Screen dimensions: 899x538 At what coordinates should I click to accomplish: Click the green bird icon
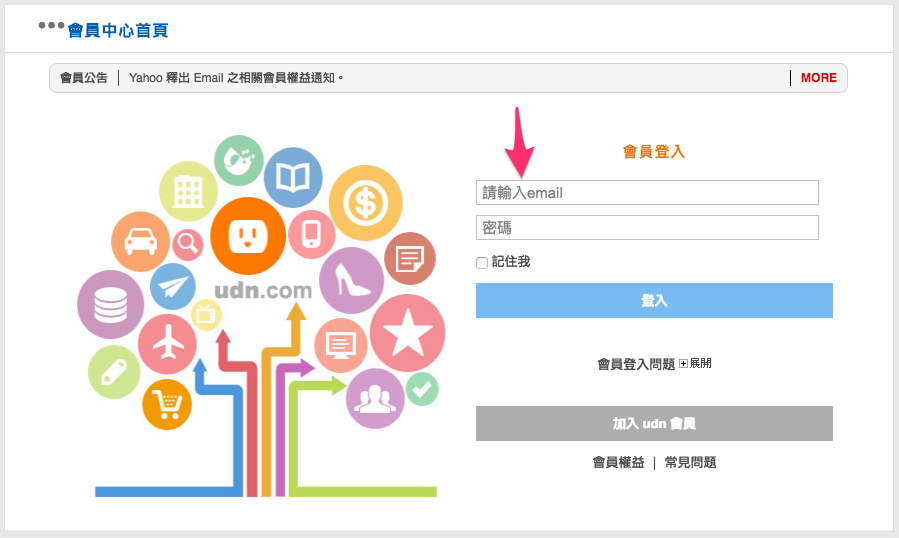tap(239, 161)
